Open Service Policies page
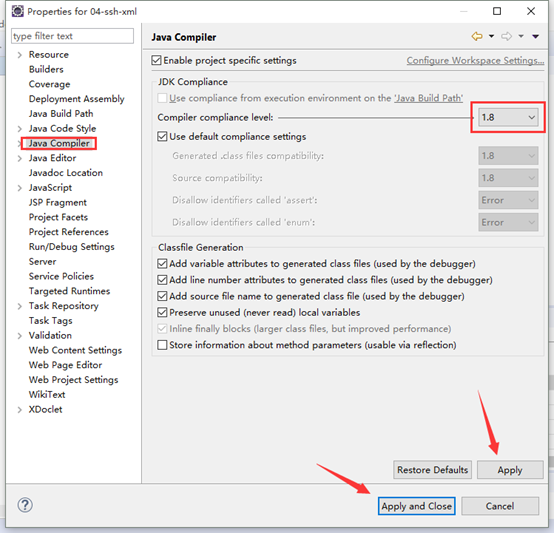The width and height of the screenshot is (554, 533). coord(61,276)
